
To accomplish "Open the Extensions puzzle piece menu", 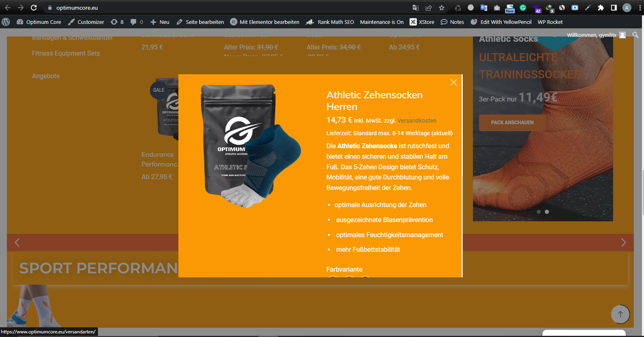I will 601,8.
